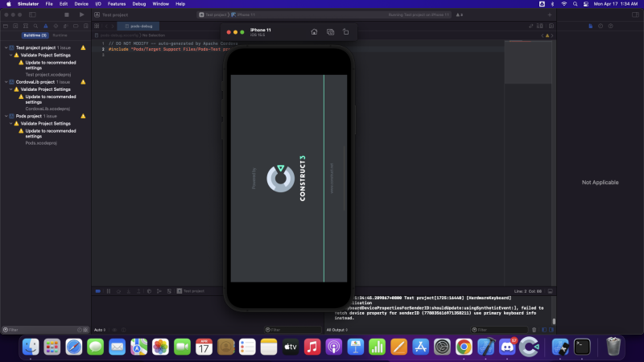The width and height of the screenshot is (644, 362).
Task: Click the Debug memory graph icon
Action: tap(159, 291)
